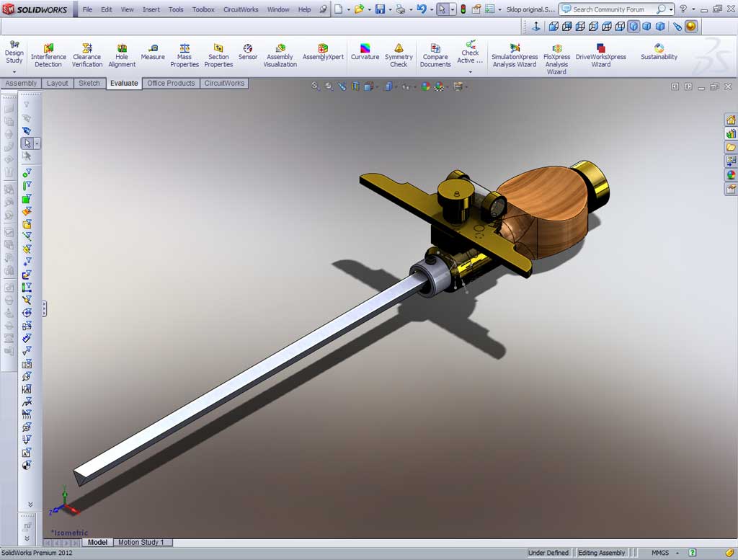Switch to the Assembly tab
The width and height of the screenshot is (738, 560).
click(21, 84)
